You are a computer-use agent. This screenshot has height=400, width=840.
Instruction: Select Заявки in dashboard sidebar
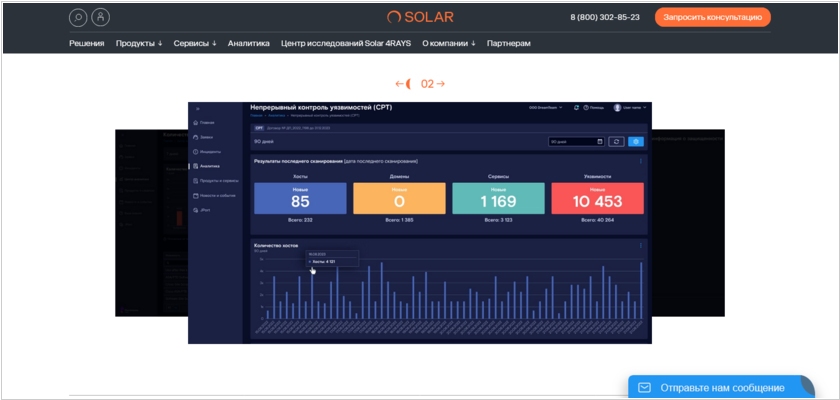point(203,137)
